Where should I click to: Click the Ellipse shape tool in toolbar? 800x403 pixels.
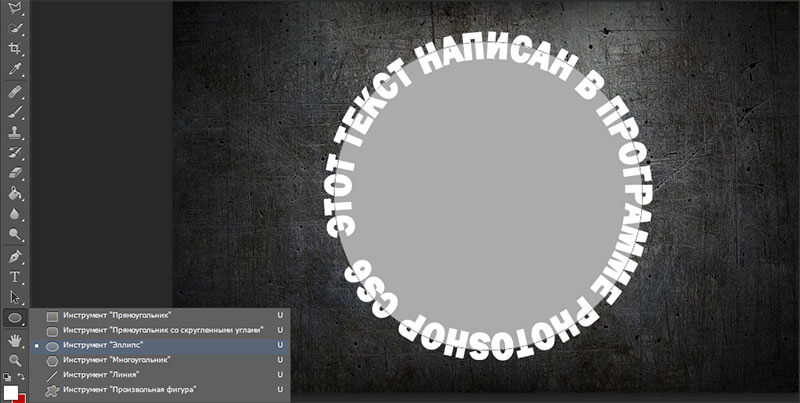click(x=15, y=318)
